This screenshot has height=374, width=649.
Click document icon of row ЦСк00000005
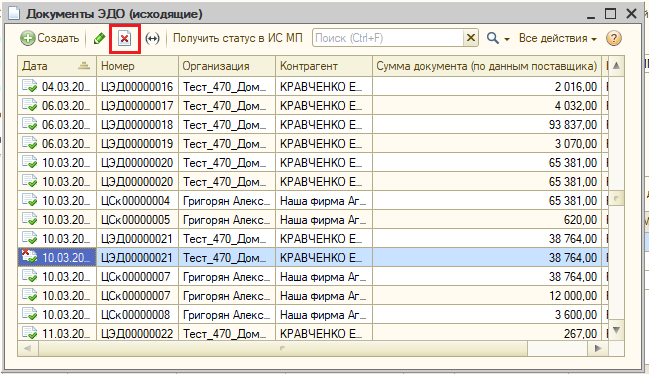click(x=29, y=220)
